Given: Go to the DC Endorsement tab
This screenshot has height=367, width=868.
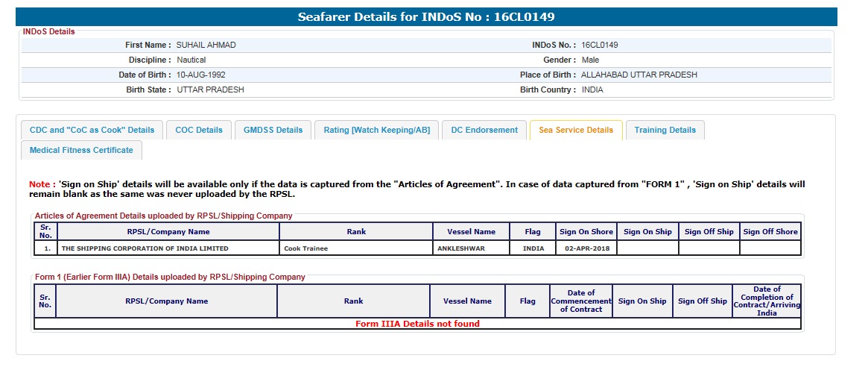Looking at the screenshot, I should coord(484,130).
